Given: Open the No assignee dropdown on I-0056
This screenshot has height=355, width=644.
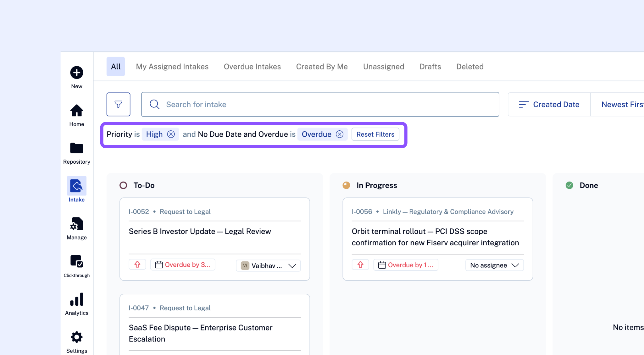Looking at the screenshot, I should pos(495,265).
